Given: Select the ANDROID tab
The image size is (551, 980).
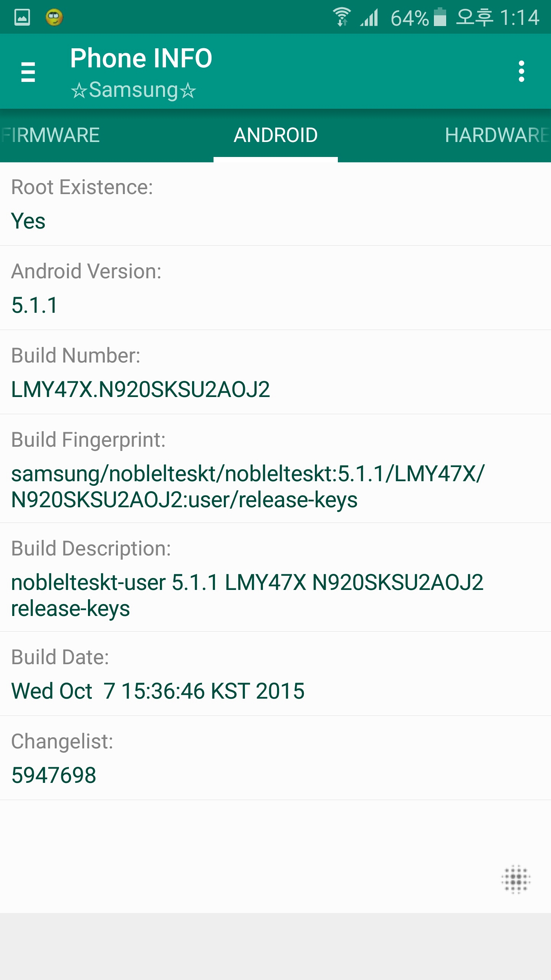Looking at the screenshot, I should click(x=275, y=135).
